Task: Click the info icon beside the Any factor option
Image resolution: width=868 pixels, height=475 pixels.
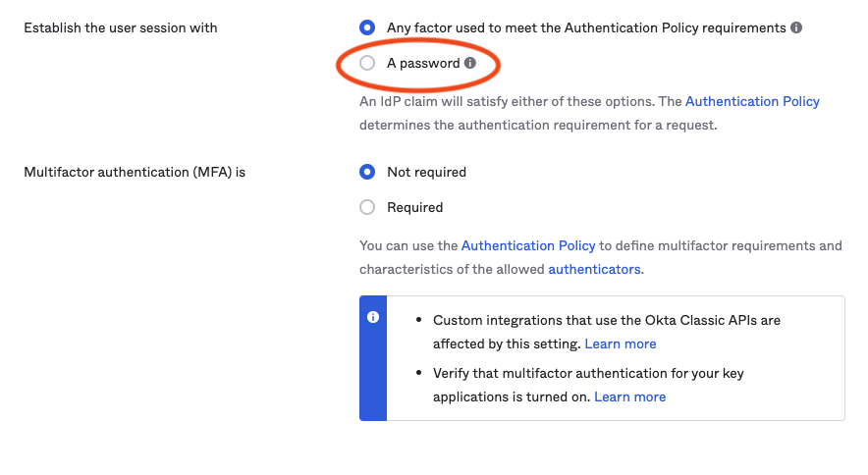Action: 796,28
